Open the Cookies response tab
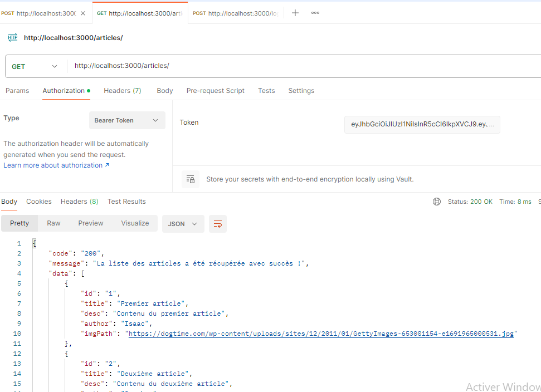 coord(38,201)
